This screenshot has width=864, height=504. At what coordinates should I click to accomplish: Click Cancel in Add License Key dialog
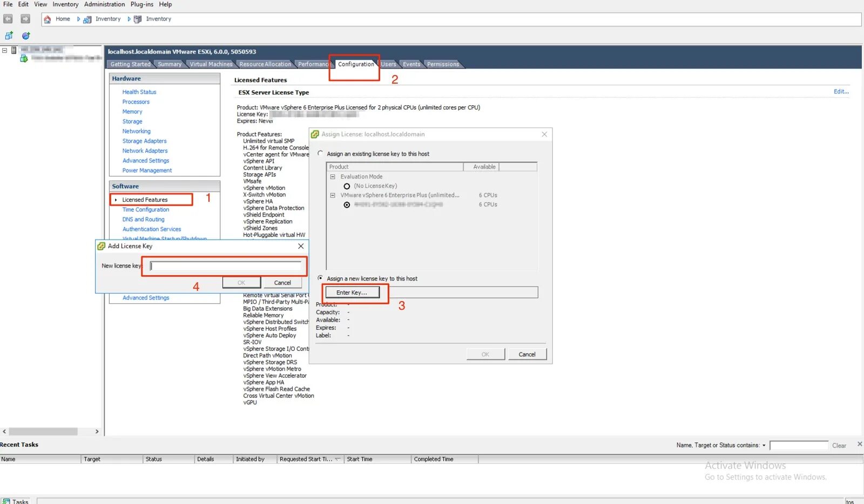(x=282, y=283)
